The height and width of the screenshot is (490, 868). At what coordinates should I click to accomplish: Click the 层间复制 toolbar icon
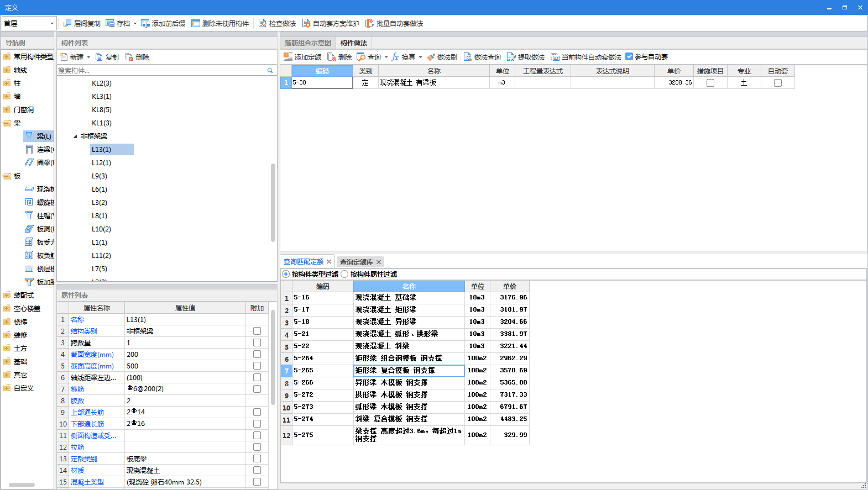point(67,23)
